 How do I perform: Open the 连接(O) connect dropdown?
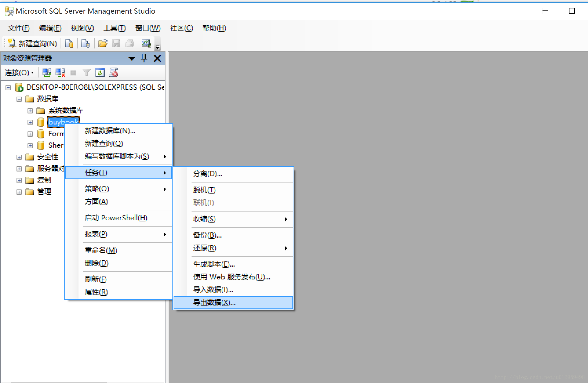[x=19, y=73]
